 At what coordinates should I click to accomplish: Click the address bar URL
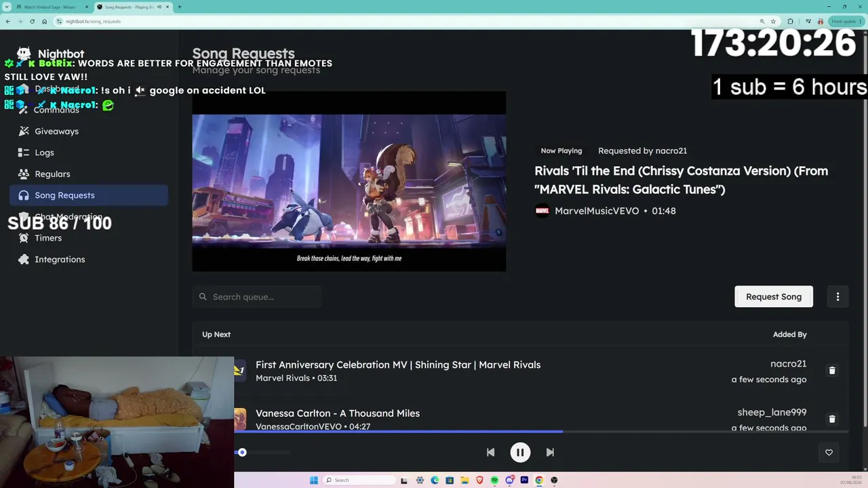pyautogui.click(x=94, y=21)
